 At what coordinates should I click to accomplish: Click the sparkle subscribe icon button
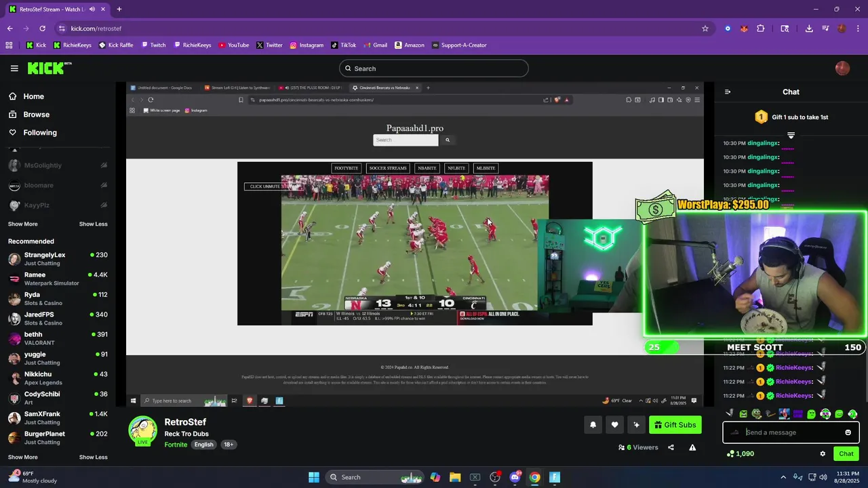(x=636, y=425)
